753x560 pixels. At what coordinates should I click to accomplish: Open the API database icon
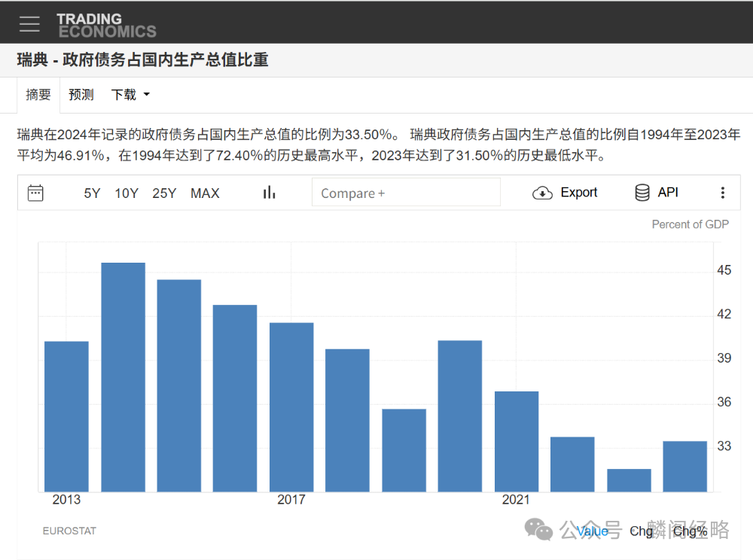(x=643, y=192)
